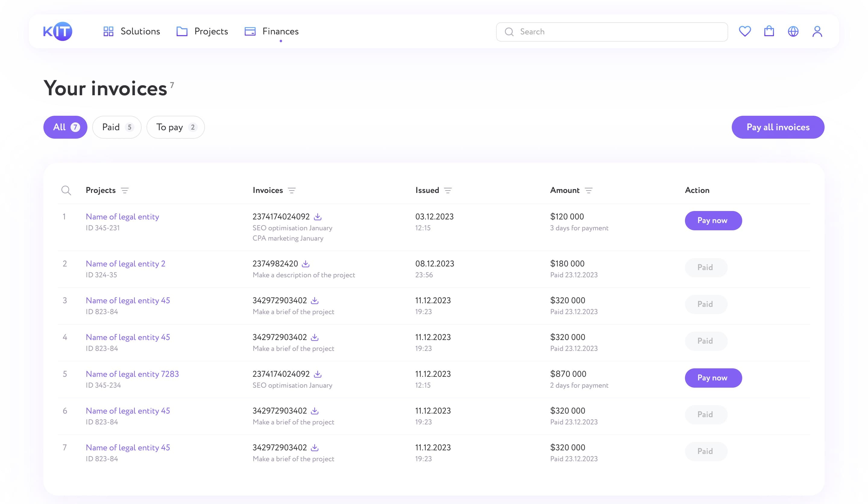
Task: Click '3 days for payment' text
Action: click(x=579, y=228)
